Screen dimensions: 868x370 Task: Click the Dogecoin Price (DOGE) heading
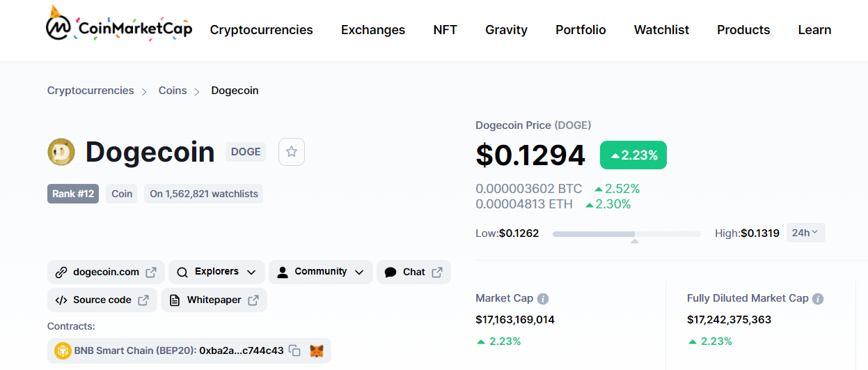533,125
